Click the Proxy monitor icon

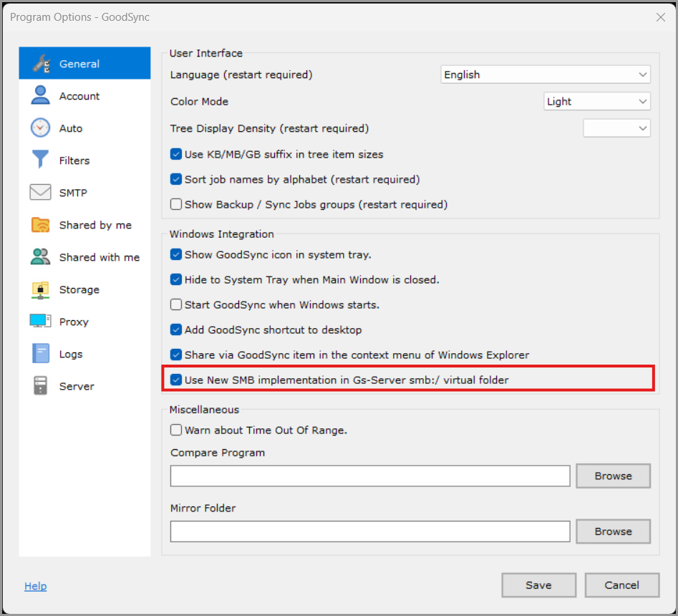40,321
